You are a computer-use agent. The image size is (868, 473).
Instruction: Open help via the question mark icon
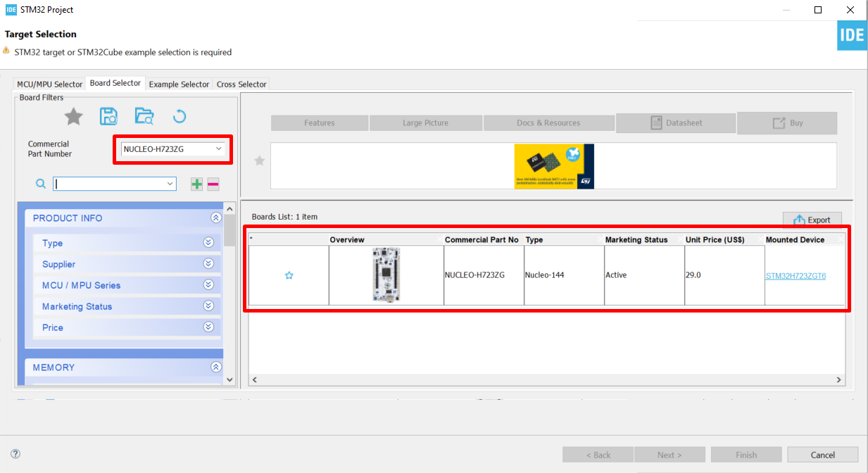click(x=15, y=453)
